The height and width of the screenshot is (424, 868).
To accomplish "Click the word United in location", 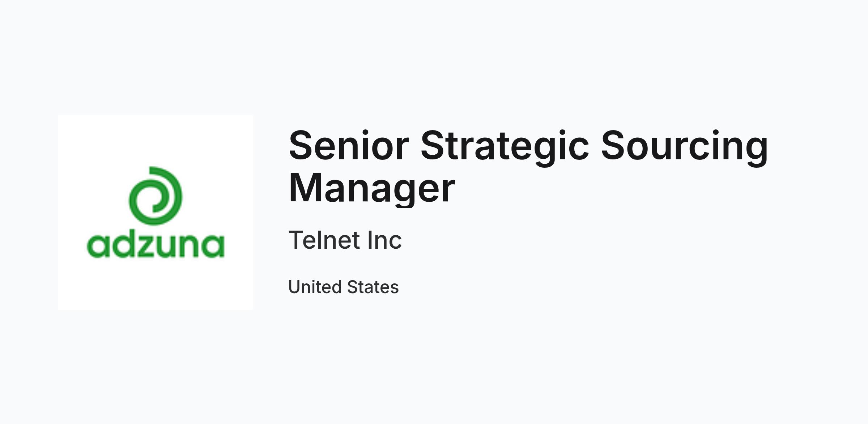I will [x=315, y=287].
